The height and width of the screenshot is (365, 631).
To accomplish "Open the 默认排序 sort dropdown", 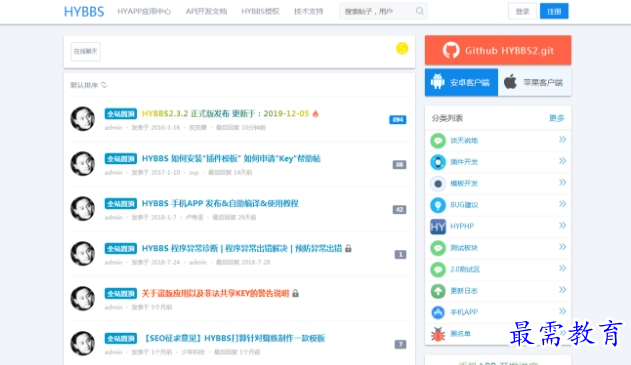I will (x=89, y=85).
